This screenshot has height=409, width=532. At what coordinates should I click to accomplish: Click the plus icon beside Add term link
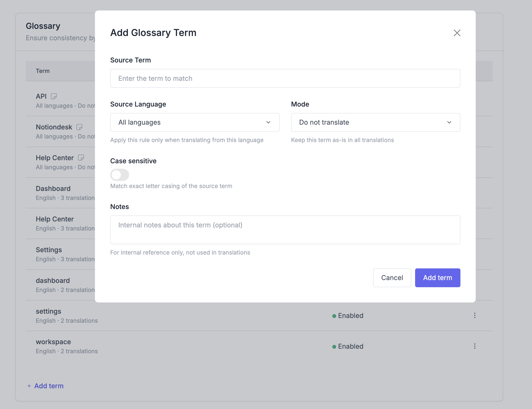pyautogui.click(x=29, y=386)
